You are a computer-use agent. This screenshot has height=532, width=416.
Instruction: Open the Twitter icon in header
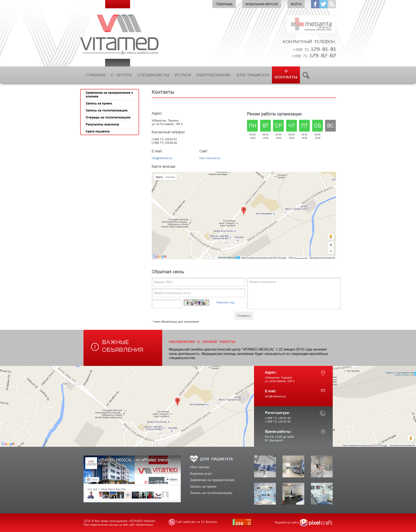[x=323, y=4]
